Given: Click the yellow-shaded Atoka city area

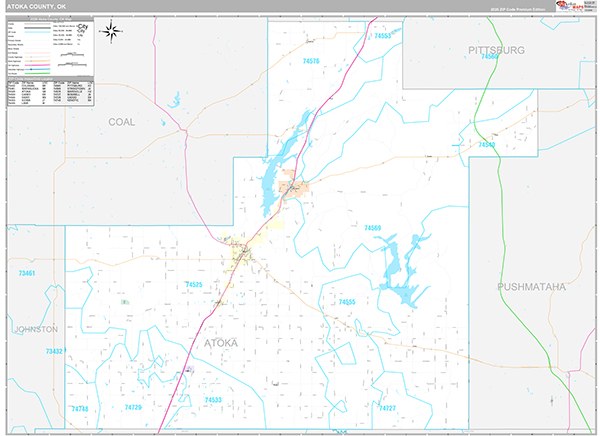Looking at the screenshot, I should 240,253.
